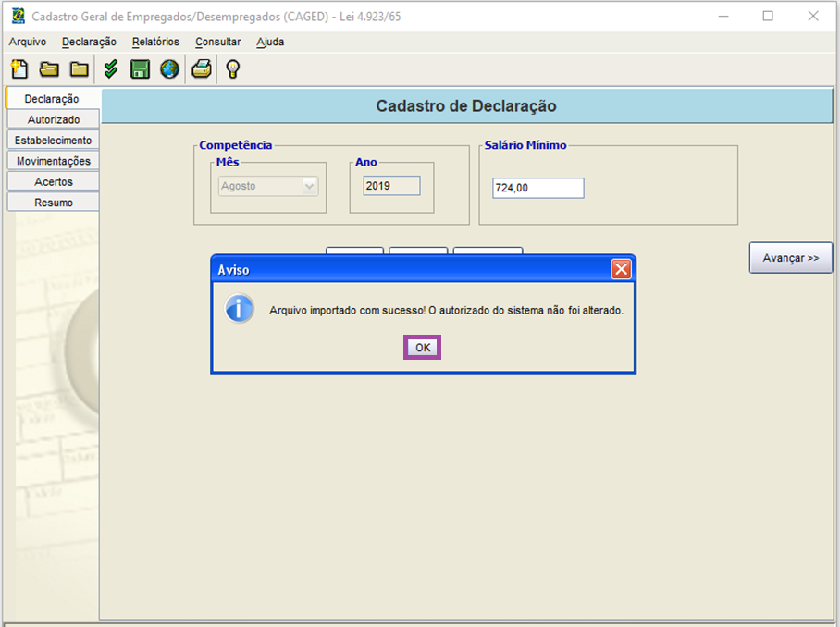Close the Aviso dialog with red X
The width and height of the screenshot is (840, 627).
pos(621,269)
